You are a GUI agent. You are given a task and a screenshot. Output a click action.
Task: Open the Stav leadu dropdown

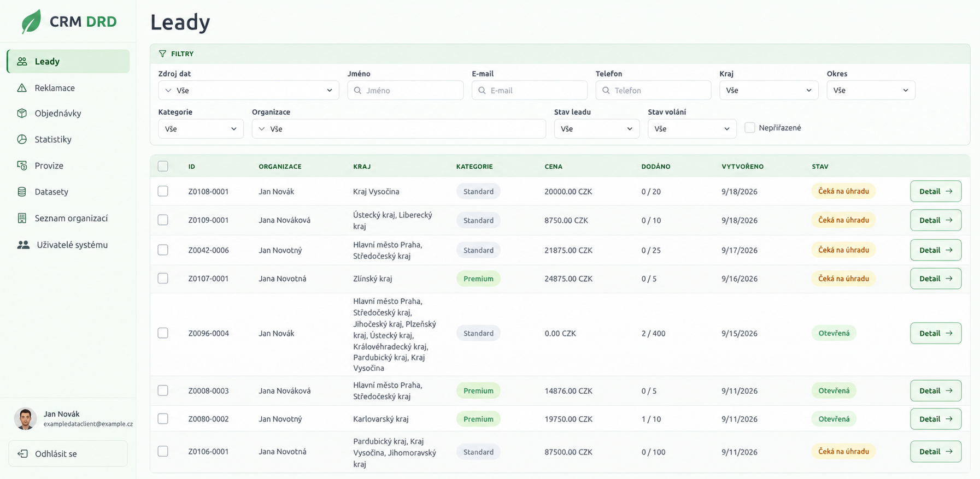[597, 129]
